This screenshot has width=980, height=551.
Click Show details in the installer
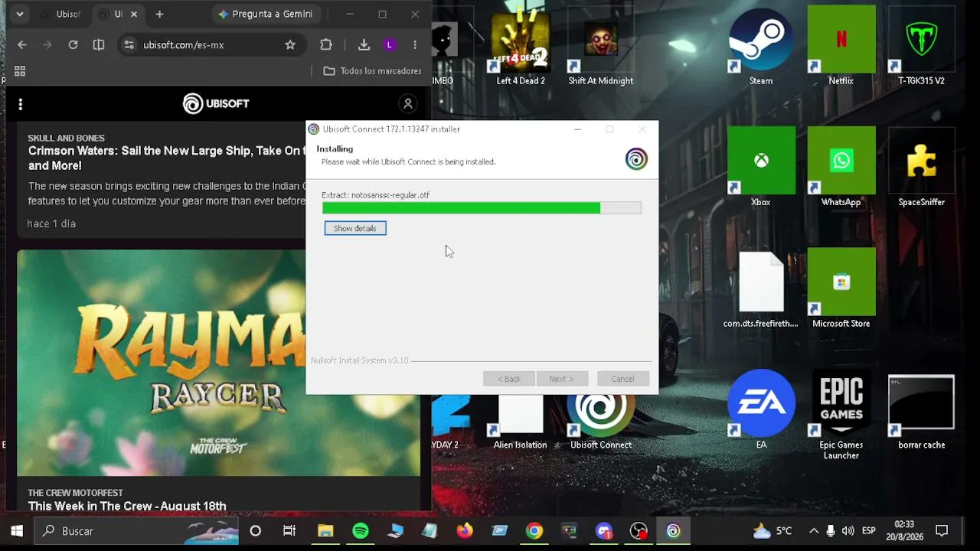click(x=355, y=228)
